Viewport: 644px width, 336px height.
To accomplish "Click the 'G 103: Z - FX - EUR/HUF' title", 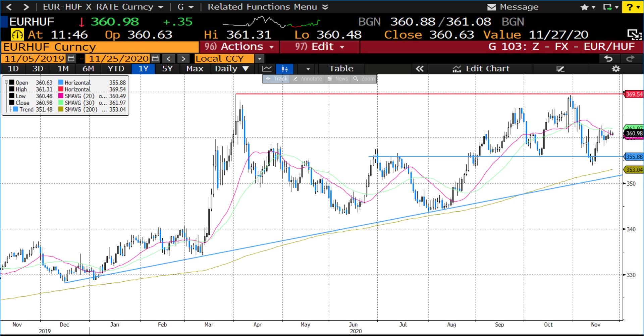I will [x=561, y=47].
